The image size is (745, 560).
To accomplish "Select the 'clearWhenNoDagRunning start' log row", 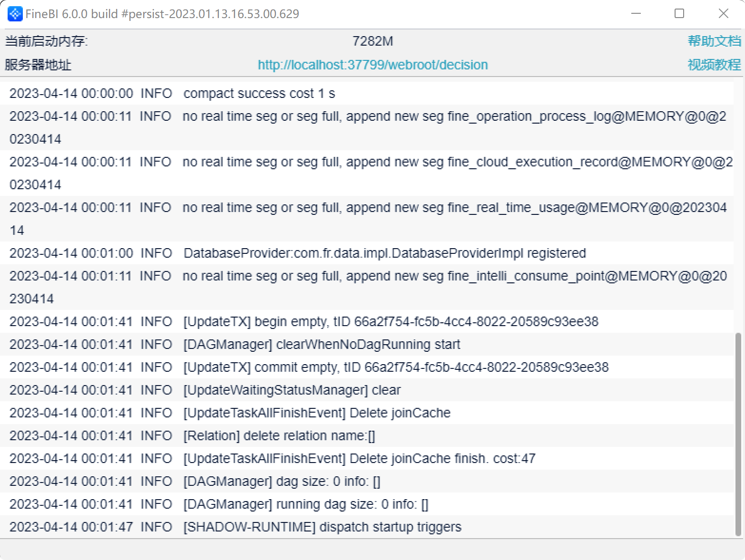I will (367, 344).
